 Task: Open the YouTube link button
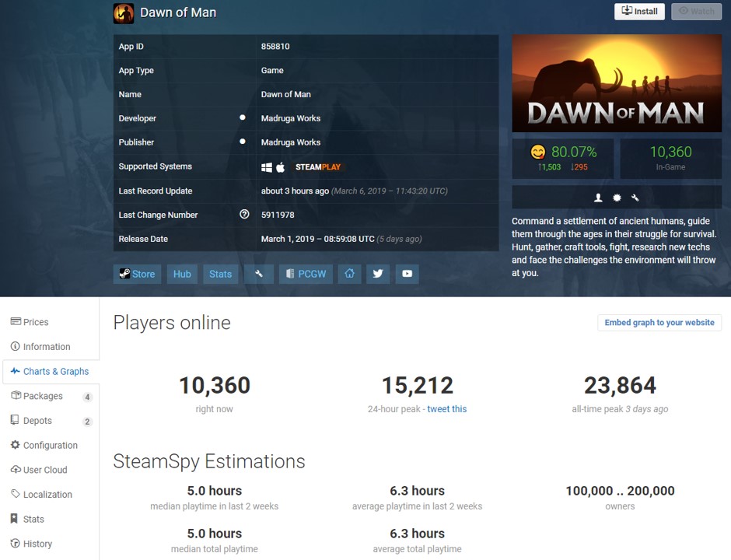[407, 275]
